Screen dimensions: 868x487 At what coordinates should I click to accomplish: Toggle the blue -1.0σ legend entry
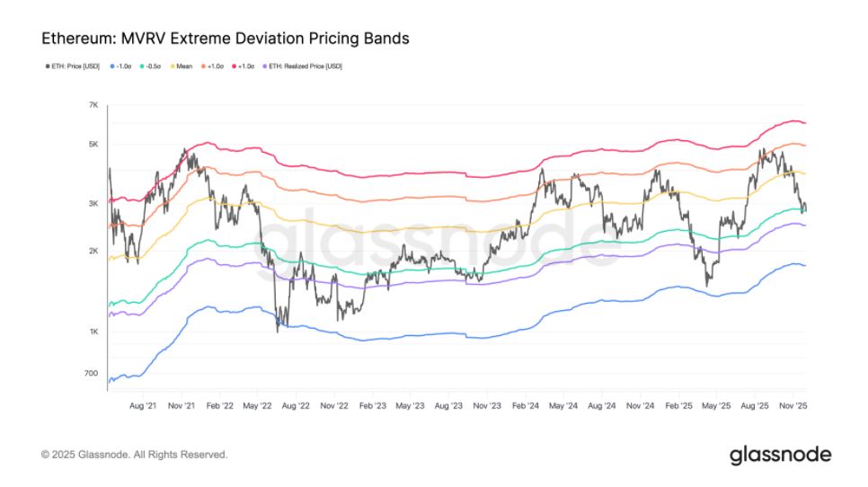(x=120, y=66)
